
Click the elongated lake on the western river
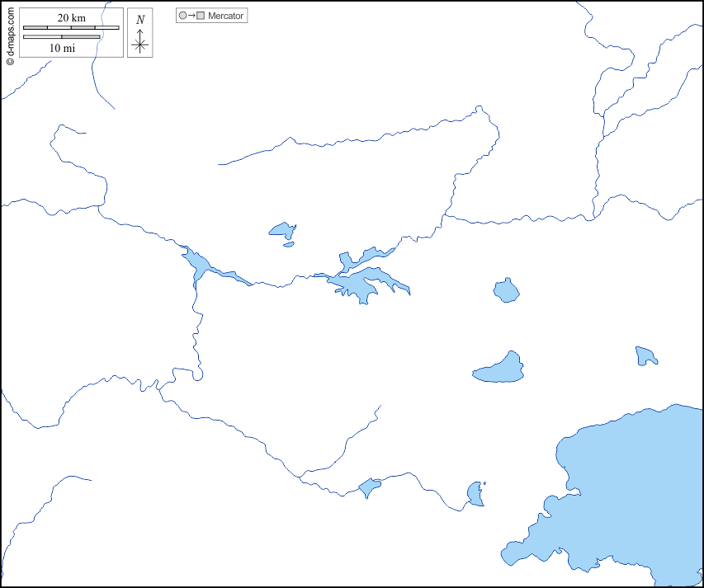(198, 264)
